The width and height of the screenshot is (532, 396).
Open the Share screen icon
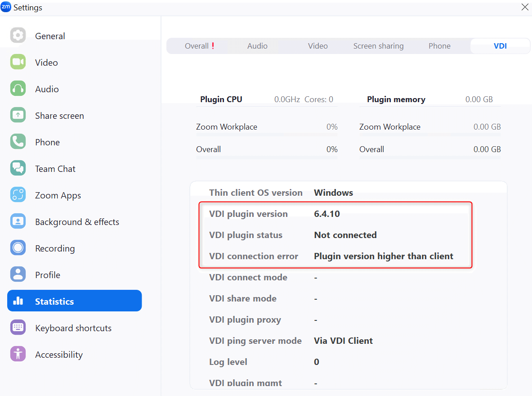[x=18, y=115]
